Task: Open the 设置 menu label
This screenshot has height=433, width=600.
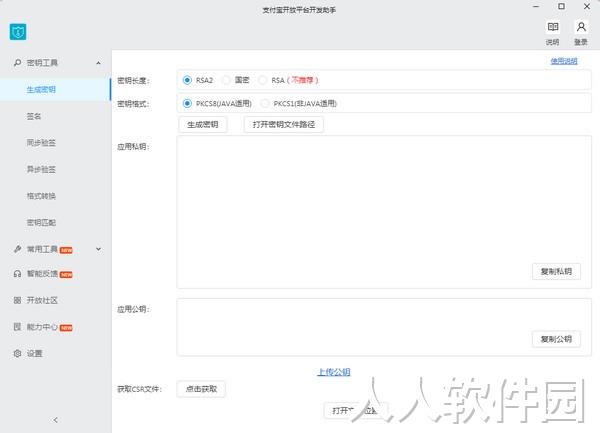Action: [x=34, y=353]
